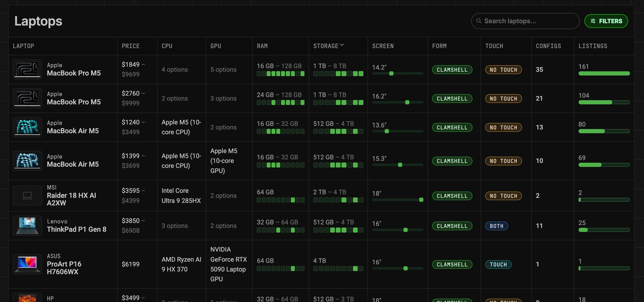The width and height of the screenshot is (644, 302).
Task: Click the listings bar under 69
Action: coord(604,165)
